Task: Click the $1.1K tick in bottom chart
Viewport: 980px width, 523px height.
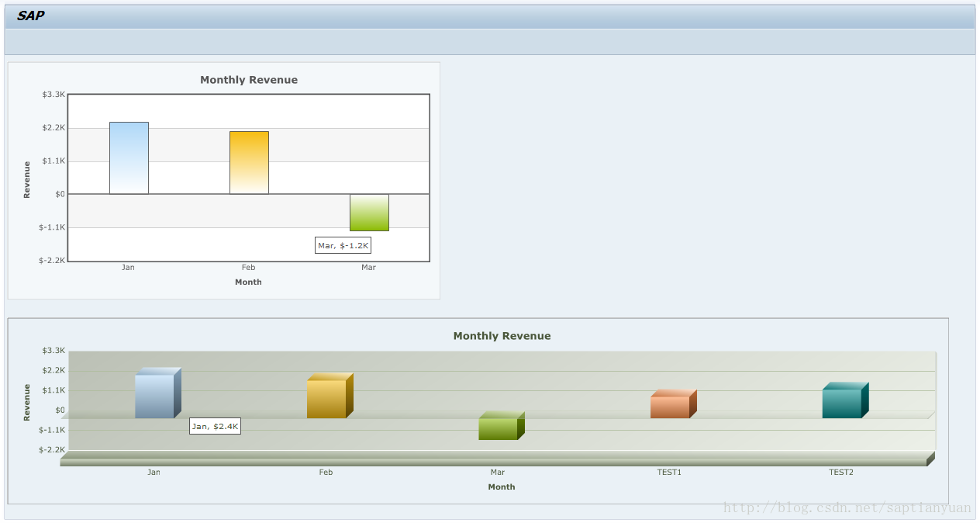Action: (x=53, y=390)
